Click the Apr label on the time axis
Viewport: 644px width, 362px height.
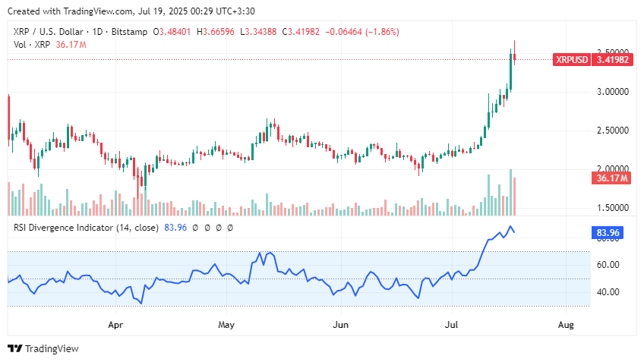115,323
